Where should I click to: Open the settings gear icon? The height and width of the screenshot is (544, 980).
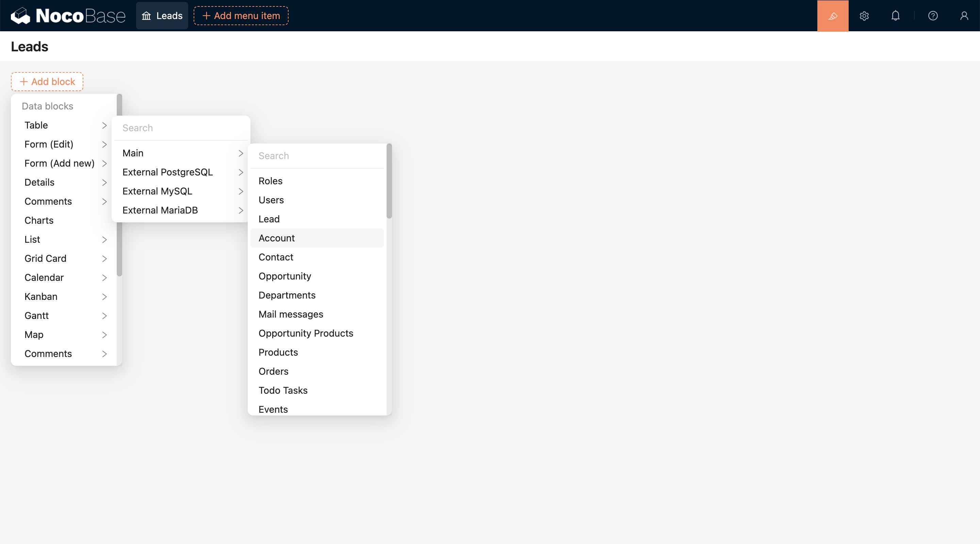[864, 16]
